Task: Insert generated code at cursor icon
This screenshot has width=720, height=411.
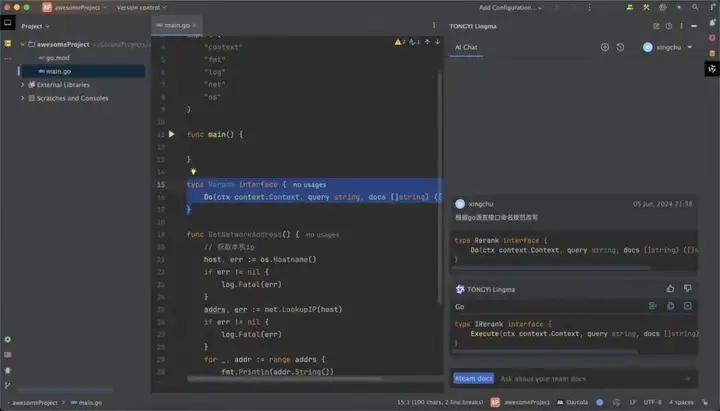Action: [652, 306]
